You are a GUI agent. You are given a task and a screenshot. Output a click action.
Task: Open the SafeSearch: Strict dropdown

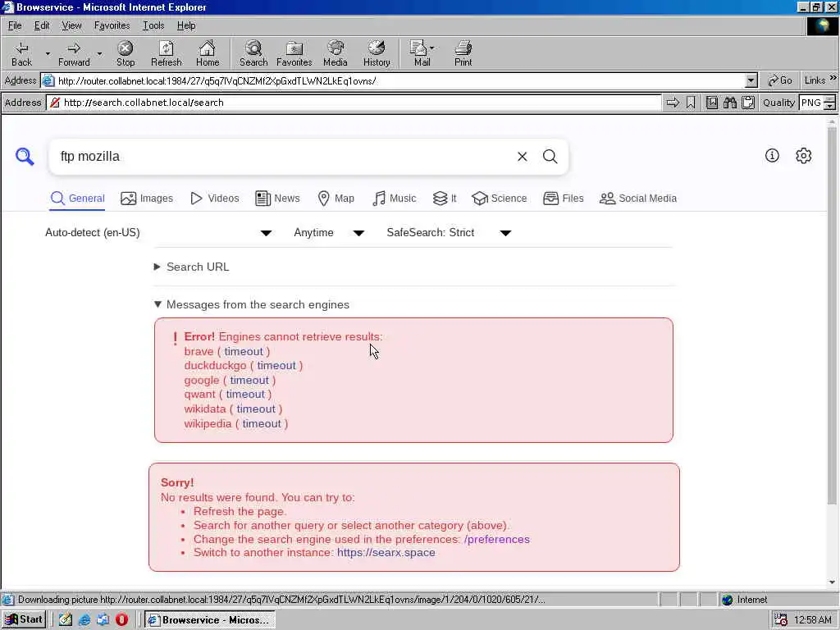449,232
